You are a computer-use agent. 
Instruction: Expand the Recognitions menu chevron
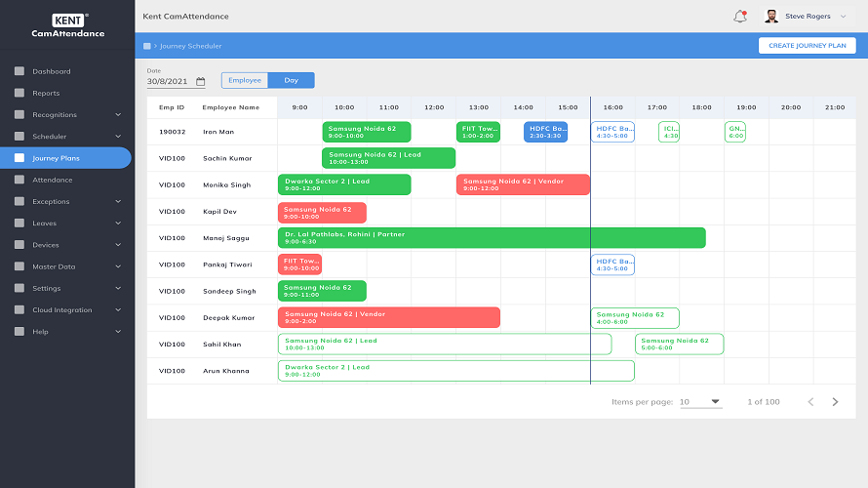(x=118, y=114)
